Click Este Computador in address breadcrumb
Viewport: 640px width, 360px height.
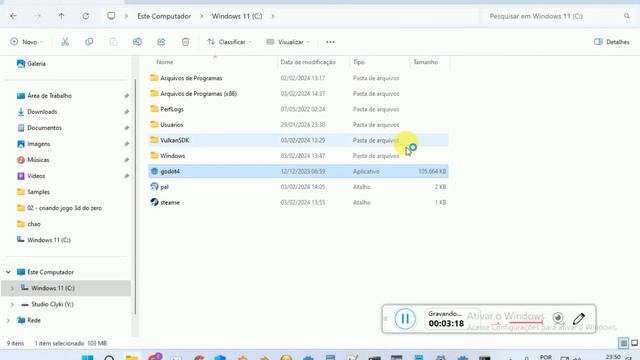(x=164, y=16)
